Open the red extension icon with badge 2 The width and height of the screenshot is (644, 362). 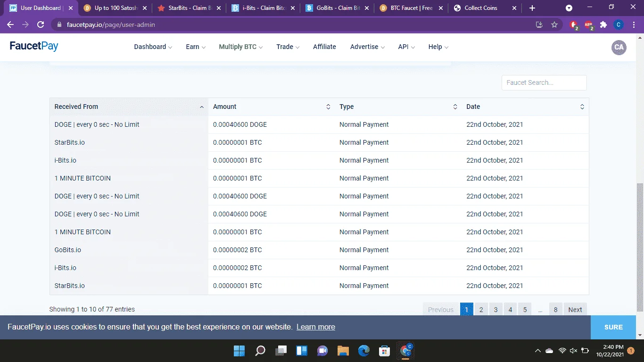click(x=574, y=25)
